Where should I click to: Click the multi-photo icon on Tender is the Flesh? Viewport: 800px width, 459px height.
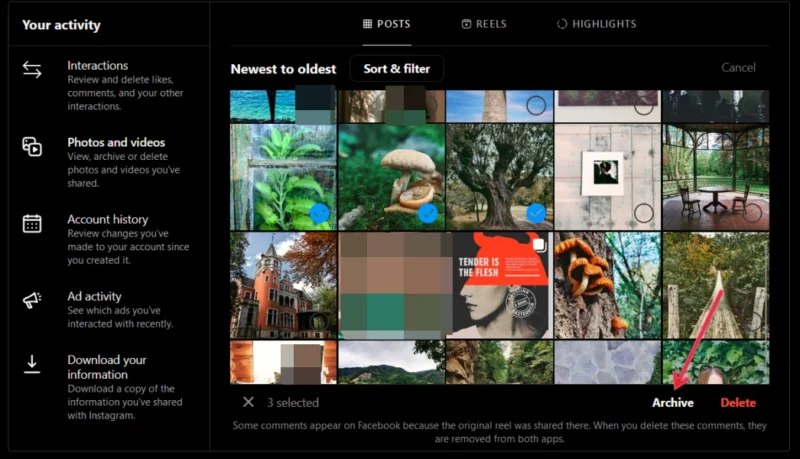pos(539,245)
